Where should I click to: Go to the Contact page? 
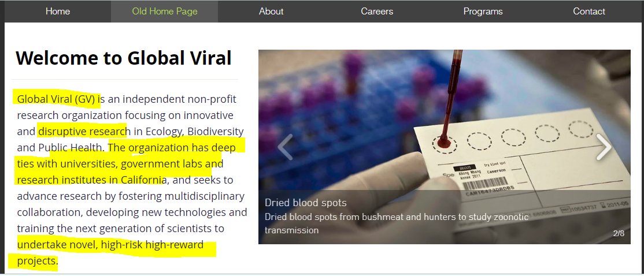[589, 12]
